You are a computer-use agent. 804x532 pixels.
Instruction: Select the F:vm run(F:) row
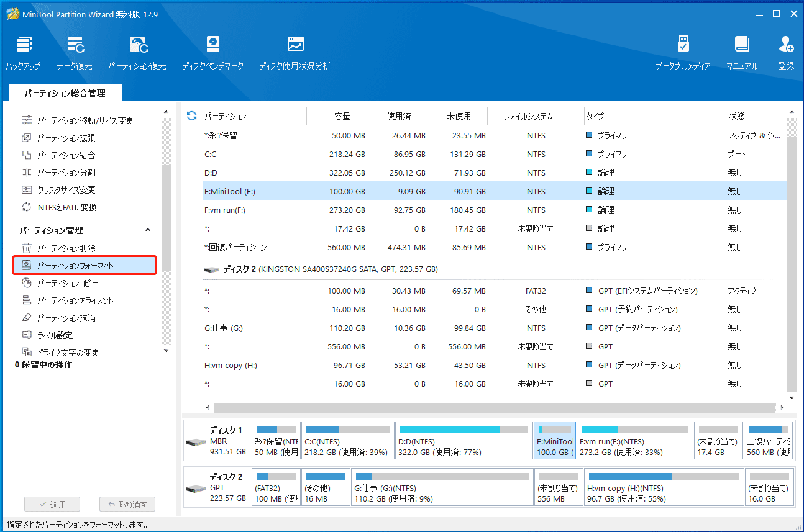[x=494, y=210]
